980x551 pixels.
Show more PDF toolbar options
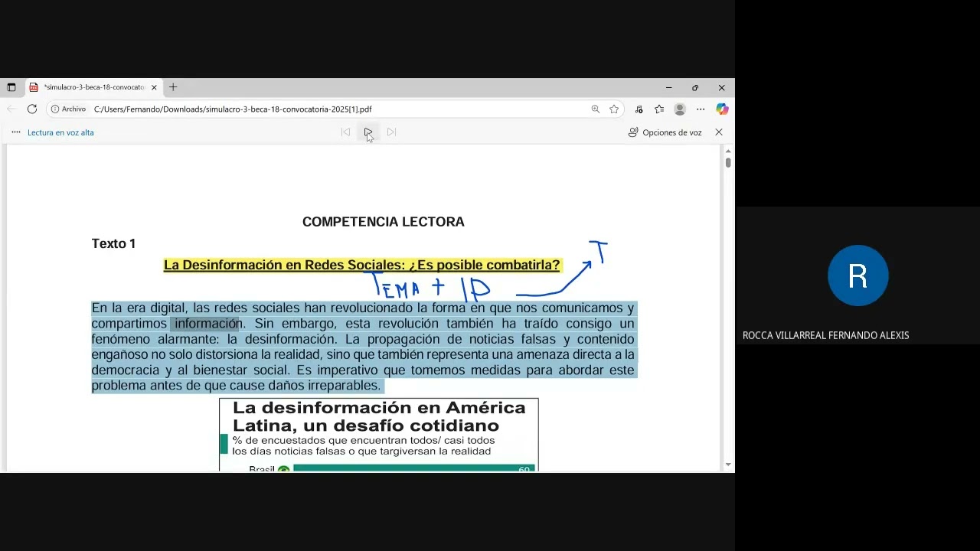click(x=16, y=132)
